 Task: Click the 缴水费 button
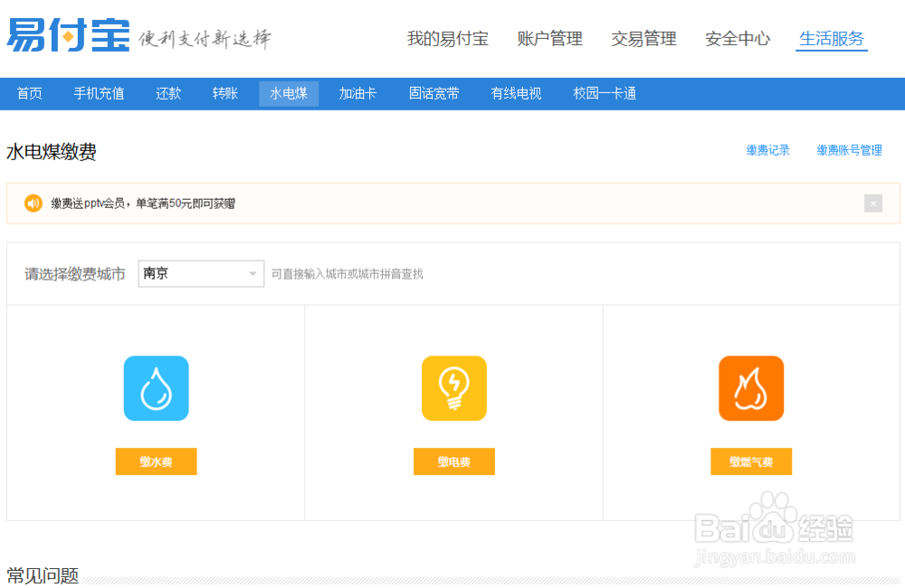tap(156, 461)
